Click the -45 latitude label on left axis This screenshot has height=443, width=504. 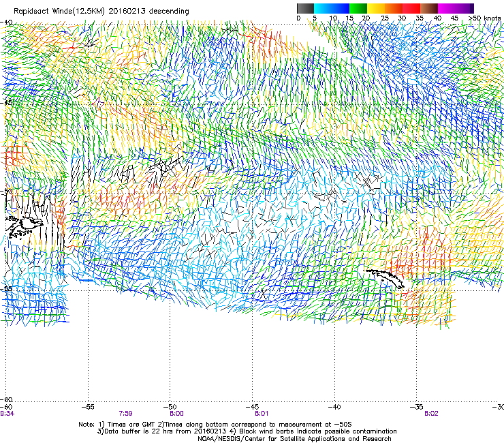click(x=6, y=103)
